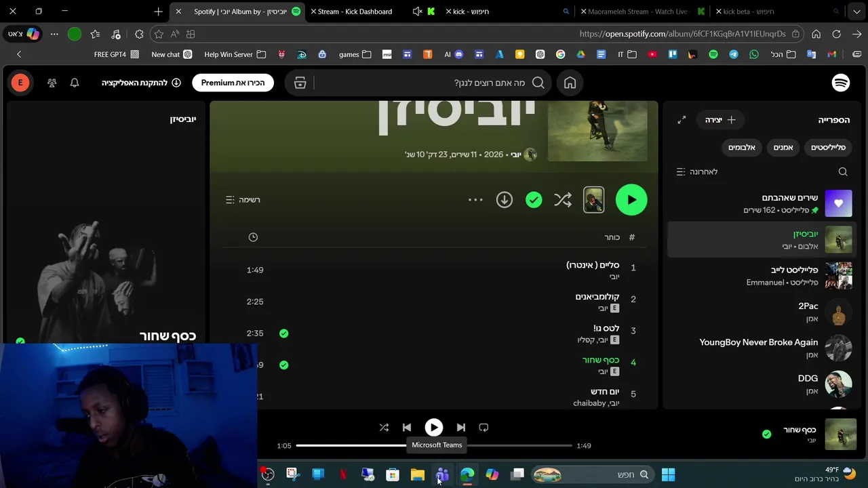Select the אמנים filter chip
Image resolution: width=868 pixels, height=488 pixels.
point(783,147)
